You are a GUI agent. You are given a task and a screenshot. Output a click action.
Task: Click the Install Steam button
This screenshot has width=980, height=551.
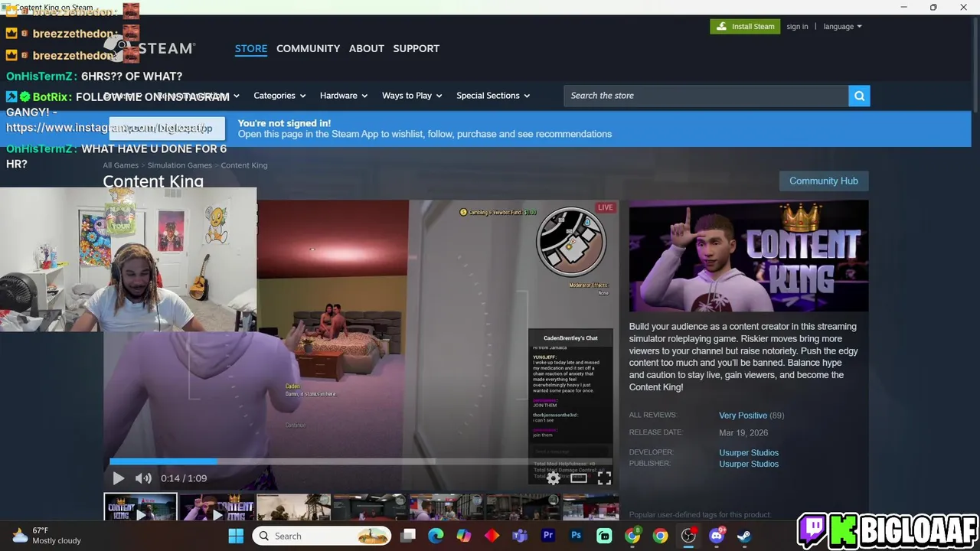745,26
